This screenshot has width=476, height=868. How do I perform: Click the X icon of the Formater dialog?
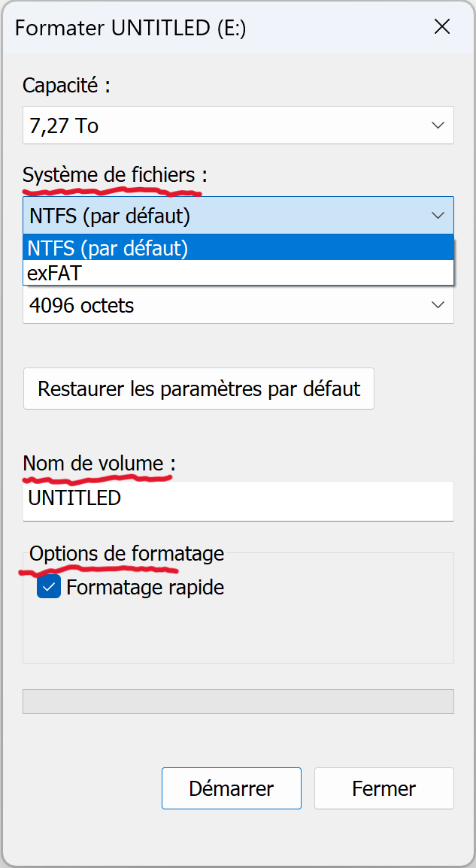(x=442, y=27)
